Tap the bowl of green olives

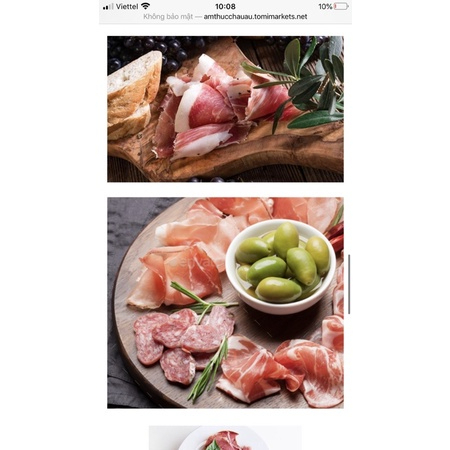coord(280,267)
